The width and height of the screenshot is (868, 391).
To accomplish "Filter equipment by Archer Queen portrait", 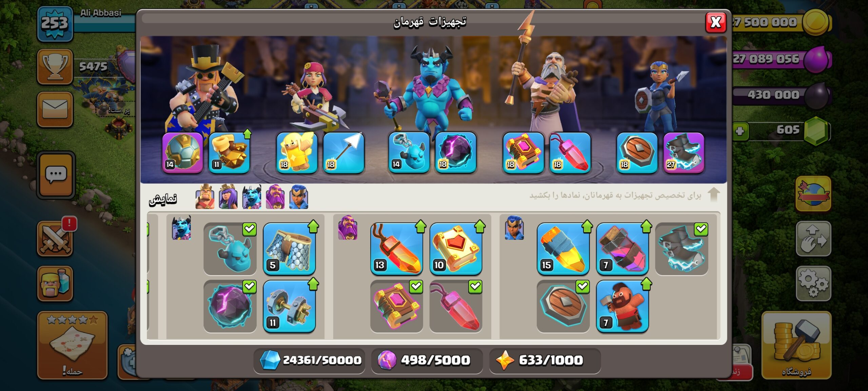I will [x=228, y=197].
